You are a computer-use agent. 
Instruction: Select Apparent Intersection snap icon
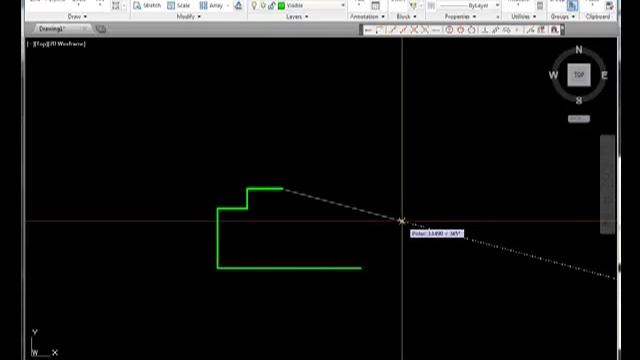425,30
